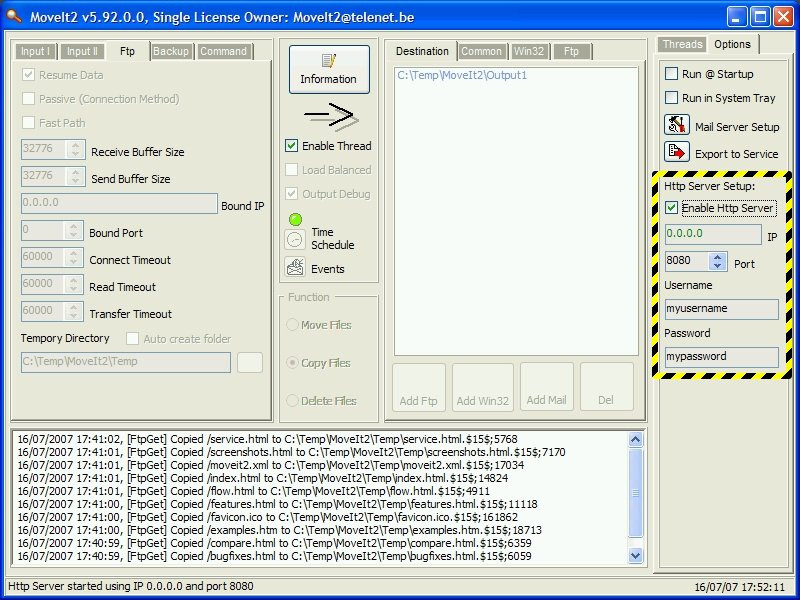The image size is (800, 600).
Task: Toggle the Fast Path checkbox
Action: 29,122
